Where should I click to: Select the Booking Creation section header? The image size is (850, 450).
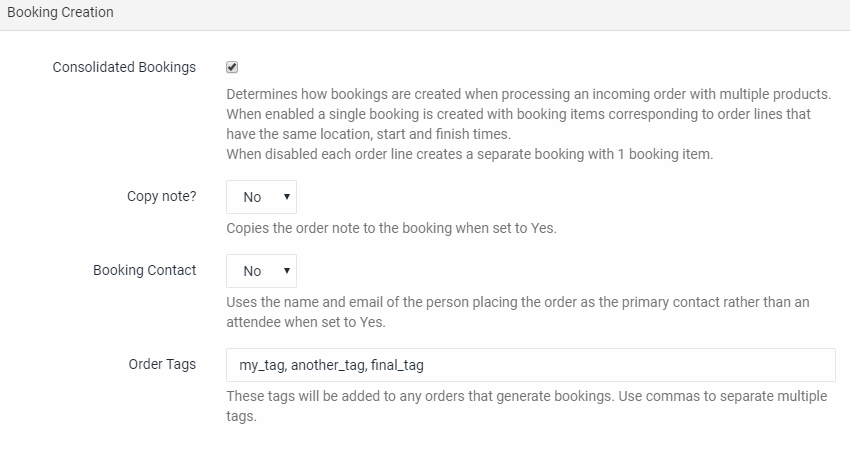click(60, 12)
